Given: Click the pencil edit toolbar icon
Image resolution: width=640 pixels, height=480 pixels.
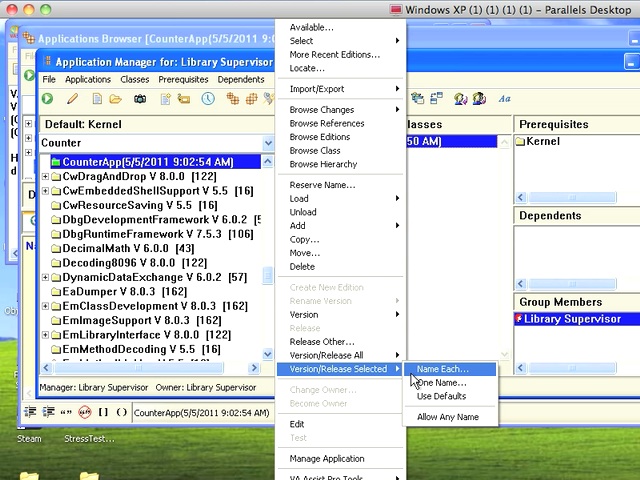Looking at the screenshot, I should pyautogui.click(x=73, y=98).
